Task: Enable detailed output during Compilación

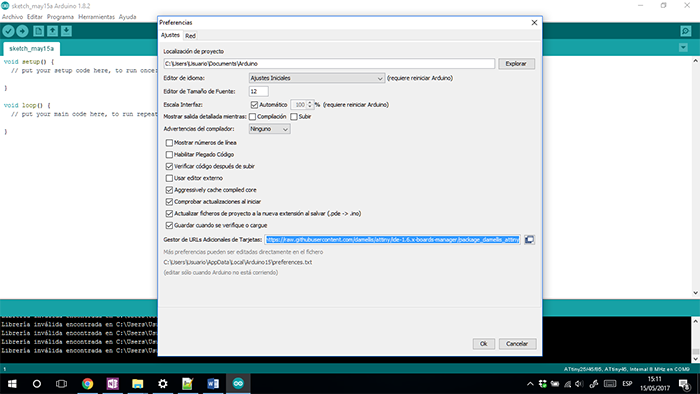Action: [253, 117]
